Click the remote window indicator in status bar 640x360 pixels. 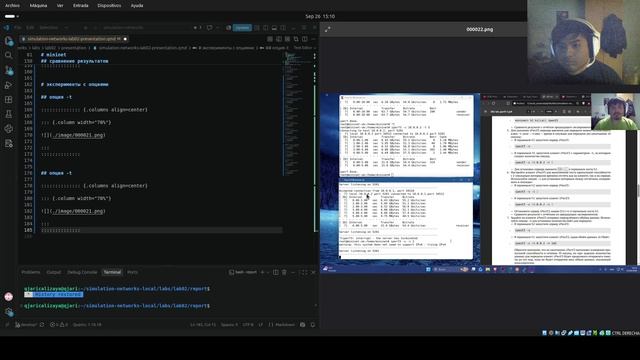click(7, 325)
